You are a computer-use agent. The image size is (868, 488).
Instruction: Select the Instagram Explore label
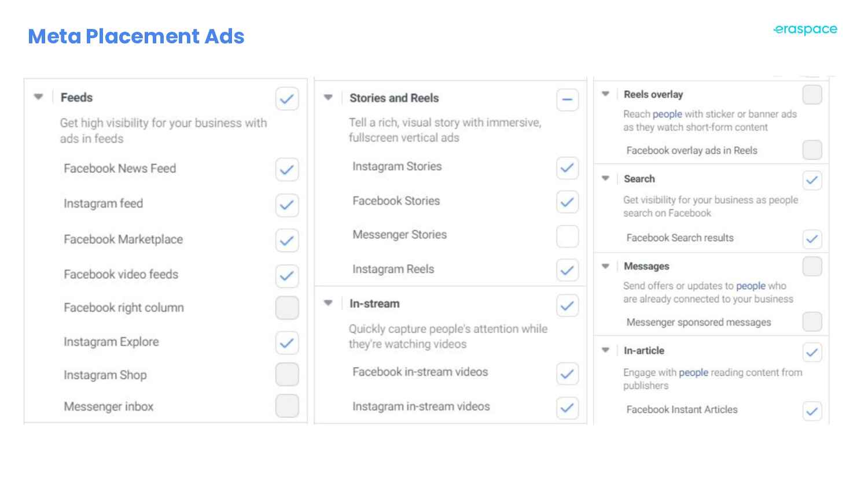pyautogui.click(x=111, y=342)
